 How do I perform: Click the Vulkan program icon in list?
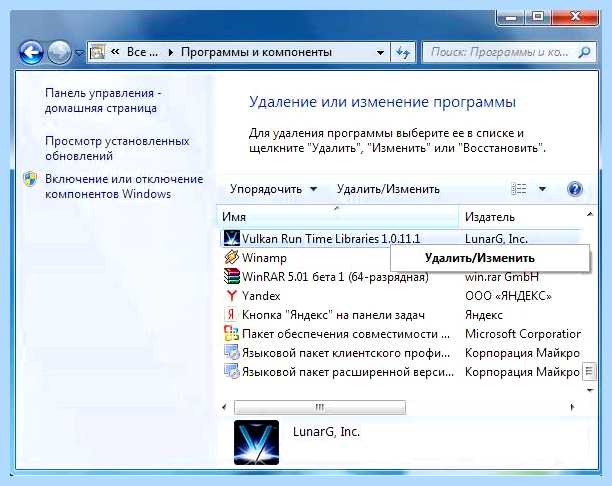(x=231, y=238)
